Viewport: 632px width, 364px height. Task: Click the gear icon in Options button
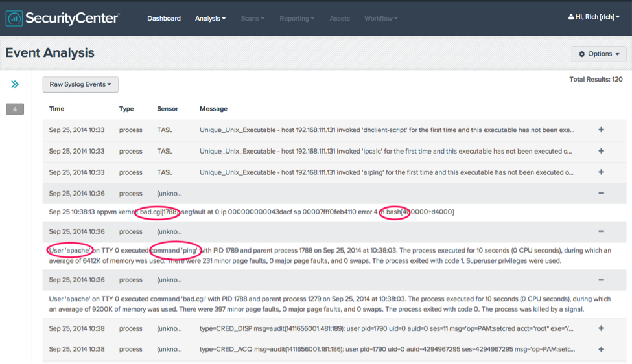point(582,54)
